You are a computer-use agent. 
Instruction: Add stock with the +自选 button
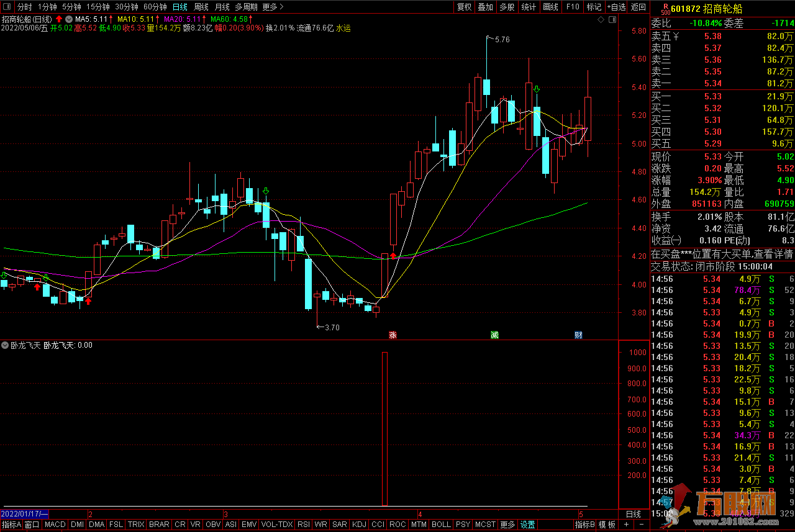click(616, 7)
